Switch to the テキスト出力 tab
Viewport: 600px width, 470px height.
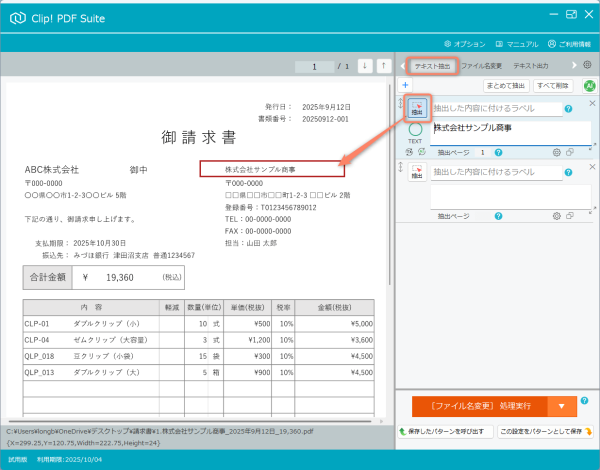[x=538, y=66]
